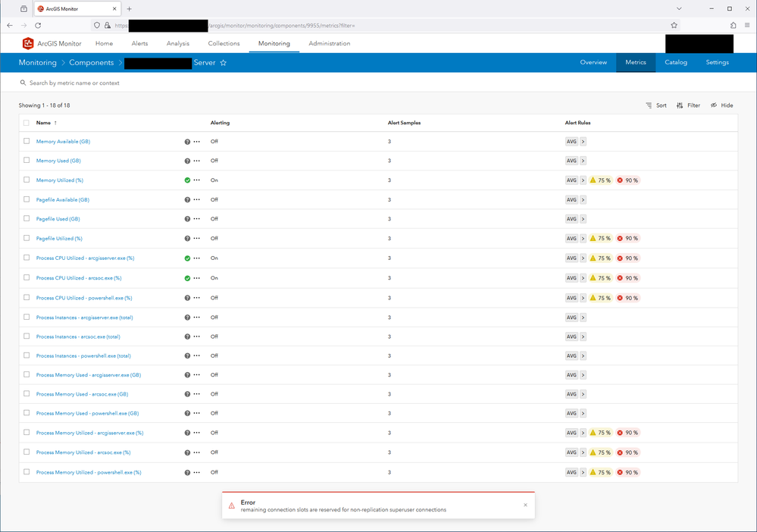Go to Components breadcrumb link
Screen dimensions: 757x532
point(91,63)
